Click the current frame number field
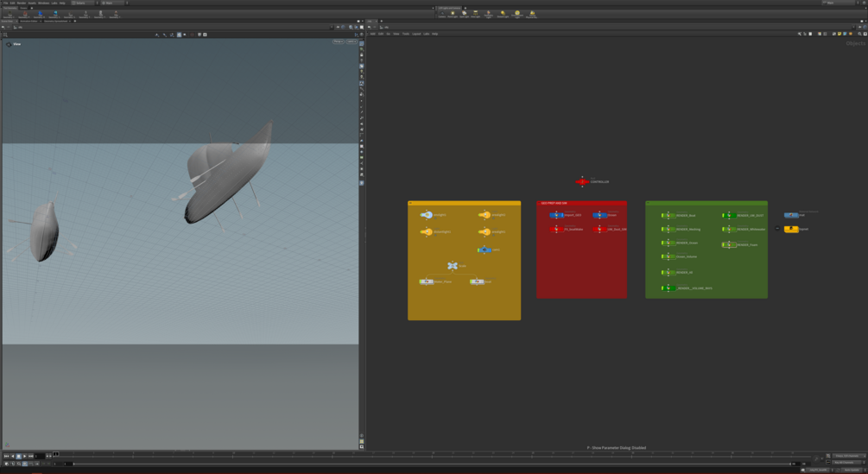Viewport: 868px width, 474px height. pyautogui.click(x=40, y=457)
